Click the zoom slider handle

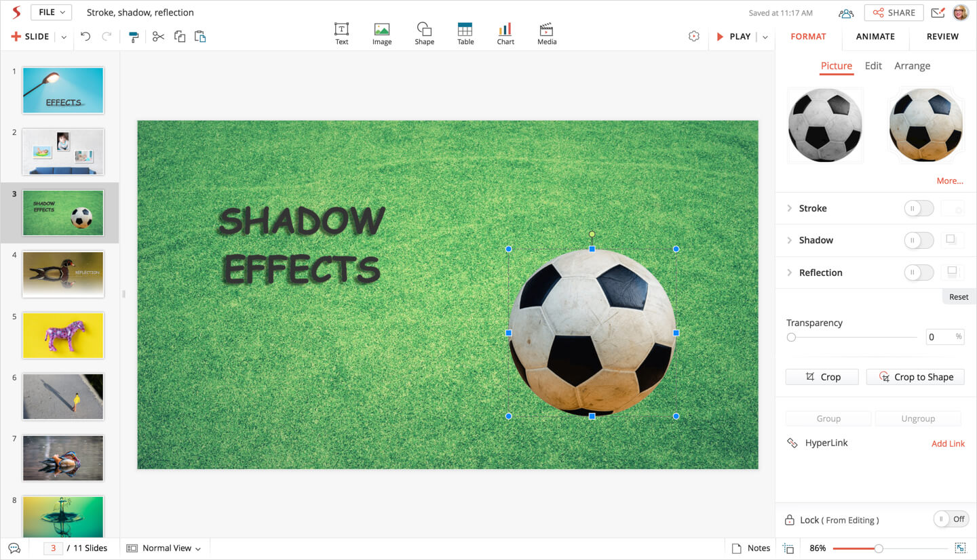point(879,548)
